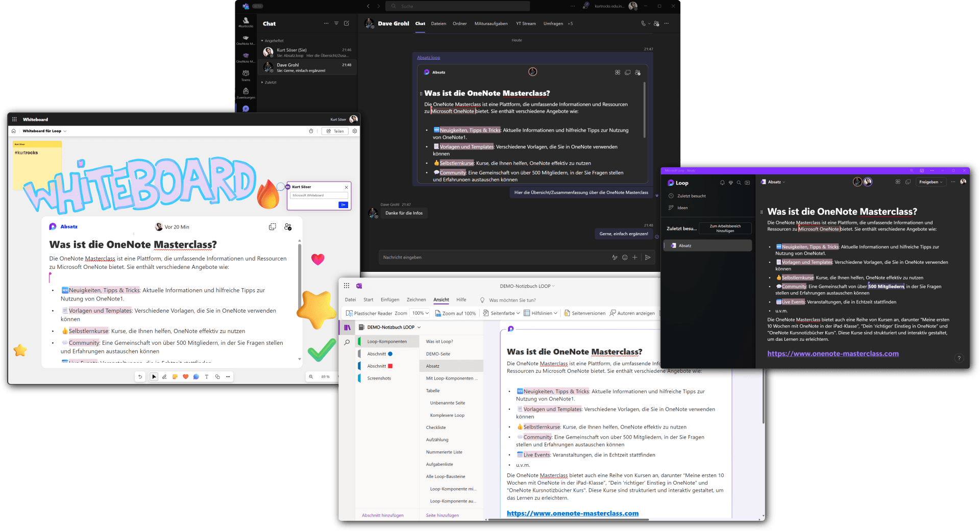Viewport: 980px width, 531px height.
Task: Click Seite hinzufügen in OneNote
Action: point(443,515)
